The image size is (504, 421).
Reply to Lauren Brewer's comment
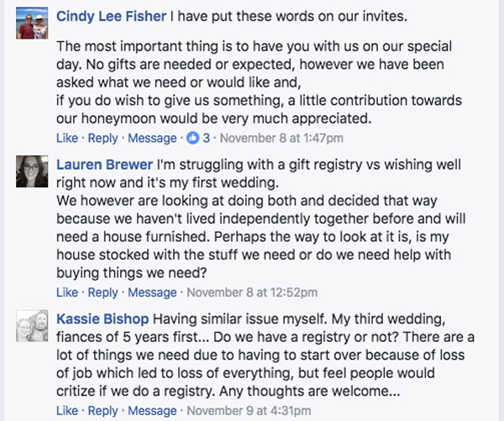tap(103, 293)
